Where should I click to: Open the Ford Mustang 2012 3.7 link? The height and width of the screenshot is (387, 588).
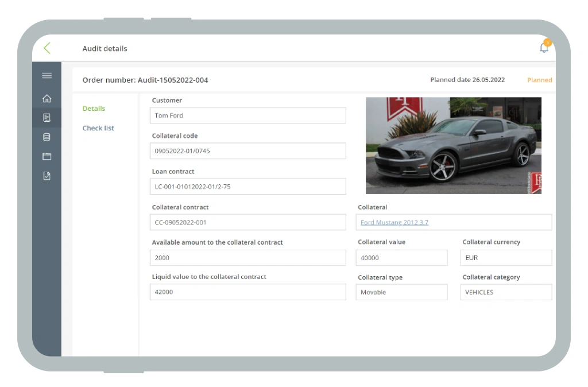[x=394, y=222]
